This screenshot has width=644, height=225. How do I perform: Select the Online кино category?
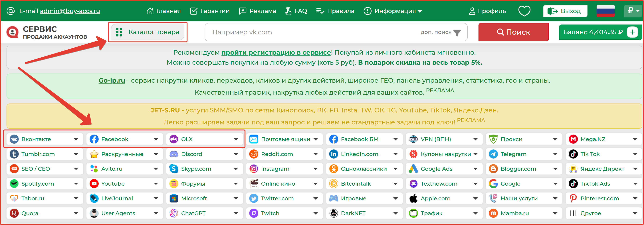click(284, 184)
